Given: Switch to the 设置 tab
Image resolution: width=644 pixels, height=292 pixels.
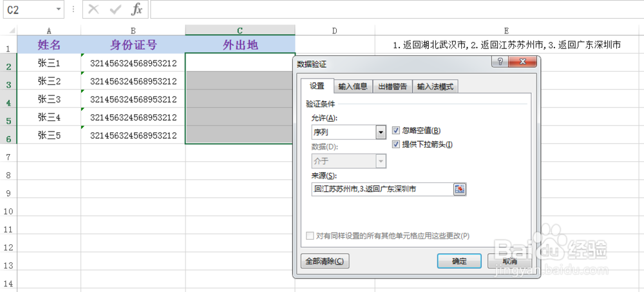Looking at the screenshot, I should pos(317,86).
